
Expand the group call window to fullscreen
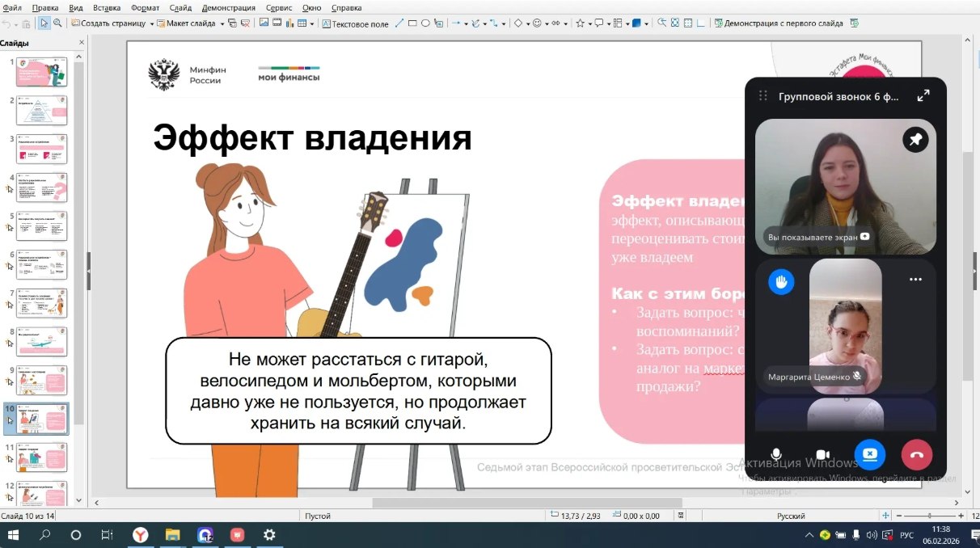[x=923, y=96]
